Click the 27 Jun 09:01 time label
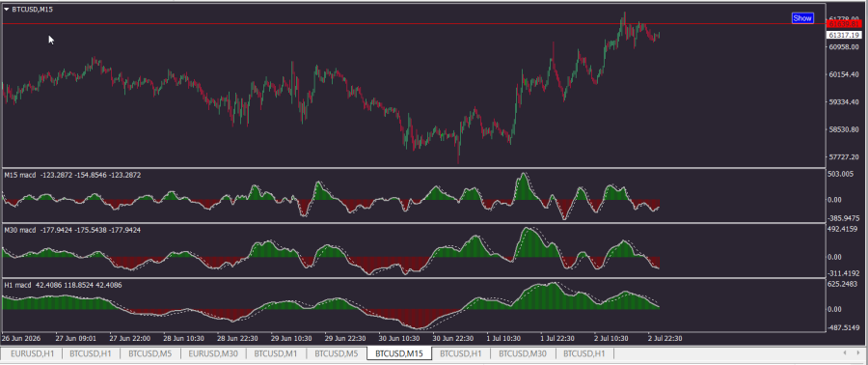The image size is (868, 365). [76, 338]
